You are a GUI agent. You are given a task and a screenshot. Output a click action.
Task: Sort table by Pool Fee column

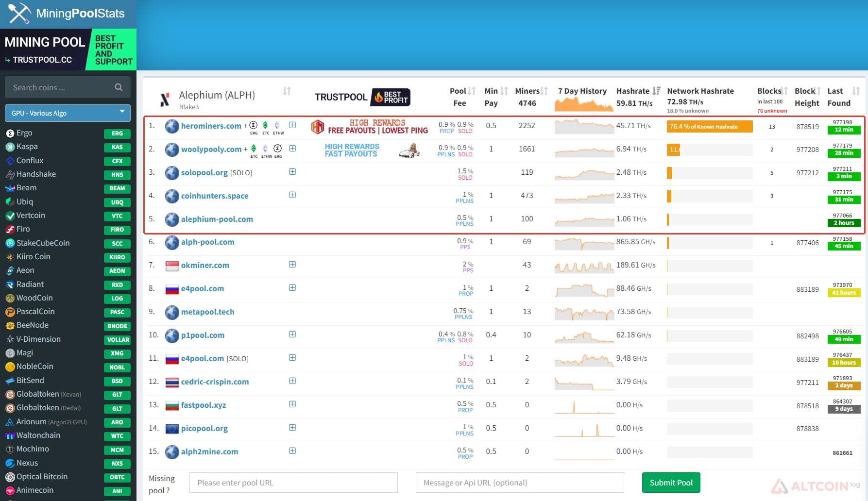tap(472, 91)
